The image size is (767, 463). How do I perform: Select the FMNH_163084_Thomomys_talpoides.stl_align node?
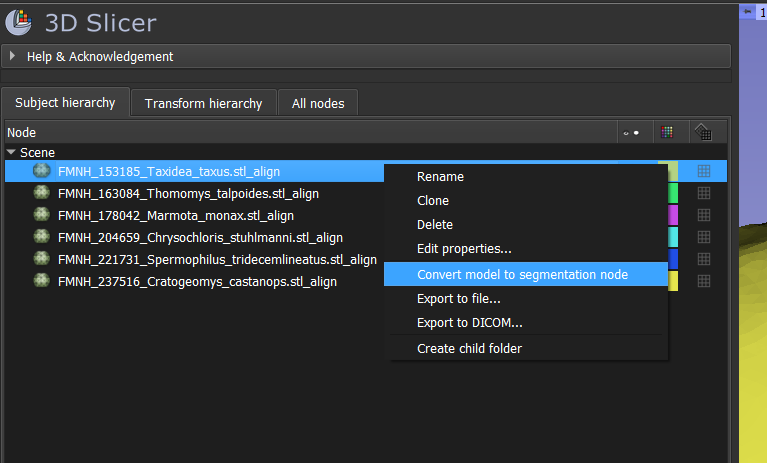click(188, 194)
